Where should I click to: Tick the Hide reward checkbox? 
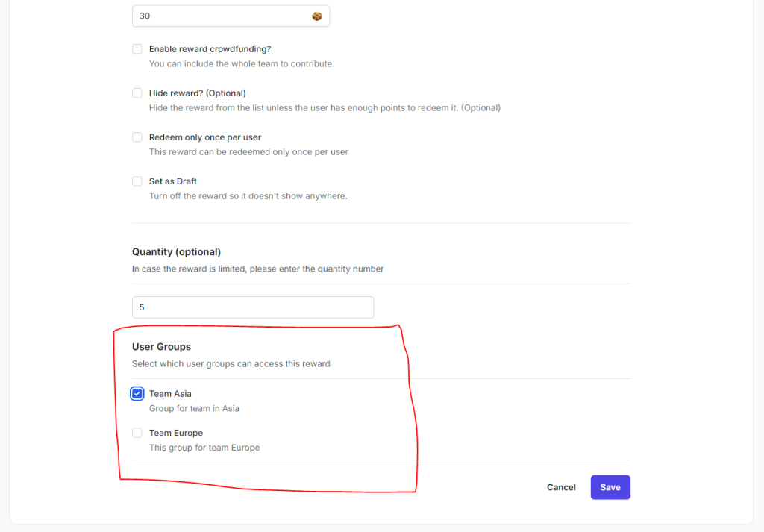137,93
